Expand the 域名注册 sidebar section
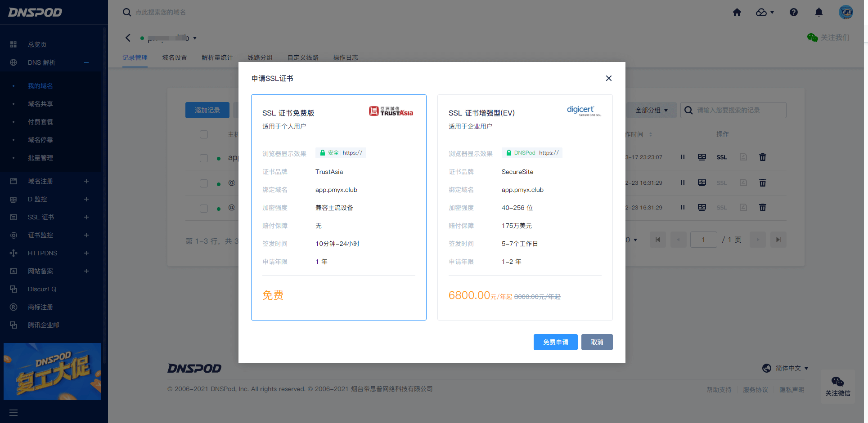Viewport: 868px width, 423px height. click(x=86, y=181)
